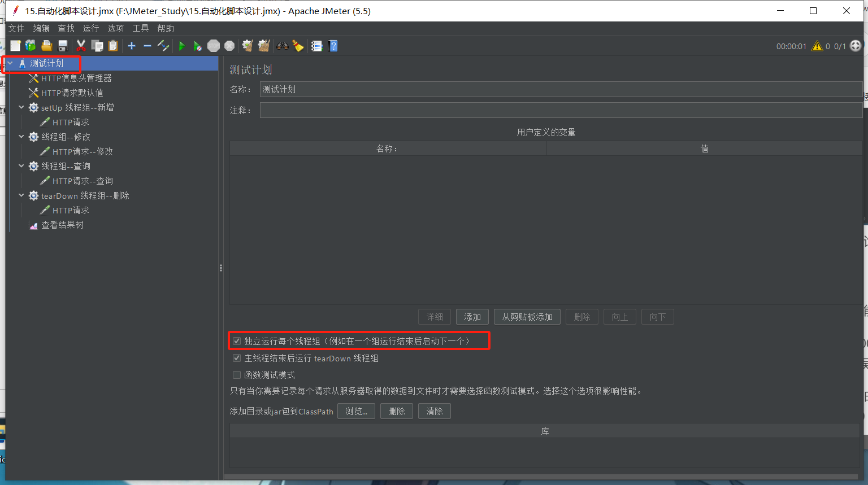Click the Open file folder icon
This screenshot has width=868, height=485.
point(46,46)
